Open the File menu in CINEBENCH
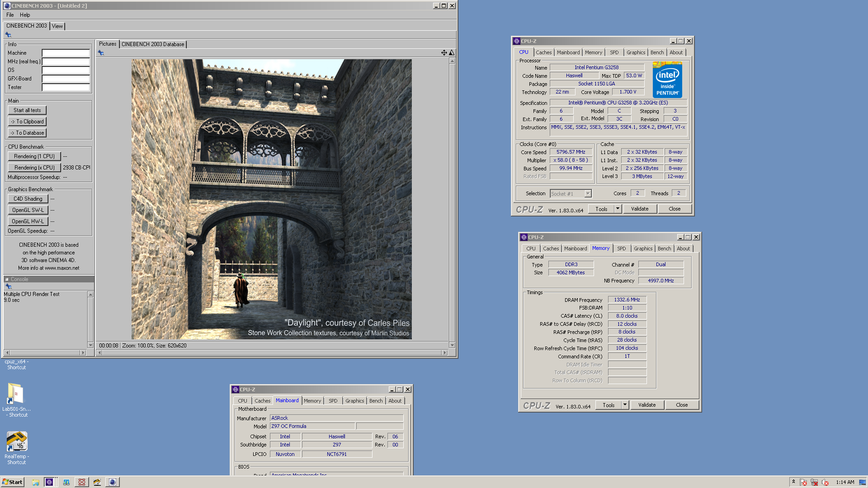Viewport: 868px width, 488px height. click(x=10, y=15)
